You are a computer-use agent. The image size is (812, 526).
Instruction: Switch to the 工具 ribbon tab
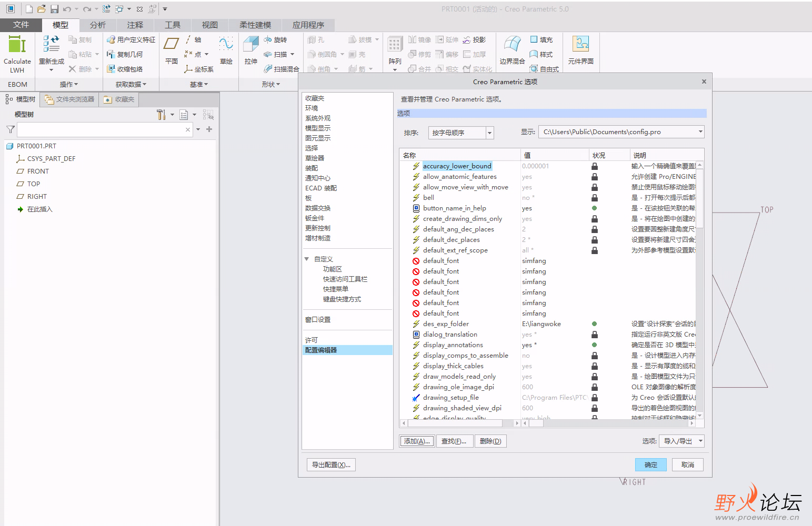pos(173,25)
